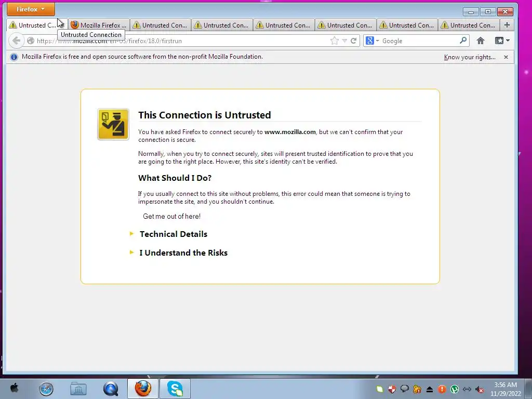Go back with the back arrow button
This screenshot has width=532, height=399.
[x=16, y=41]
